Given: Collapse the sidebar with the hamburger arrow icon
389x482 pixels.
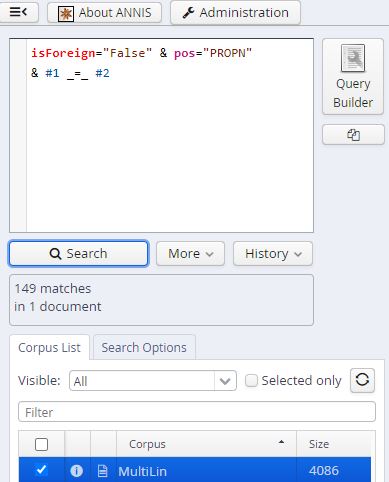Looking at the screenshot, I should (18, 12).
